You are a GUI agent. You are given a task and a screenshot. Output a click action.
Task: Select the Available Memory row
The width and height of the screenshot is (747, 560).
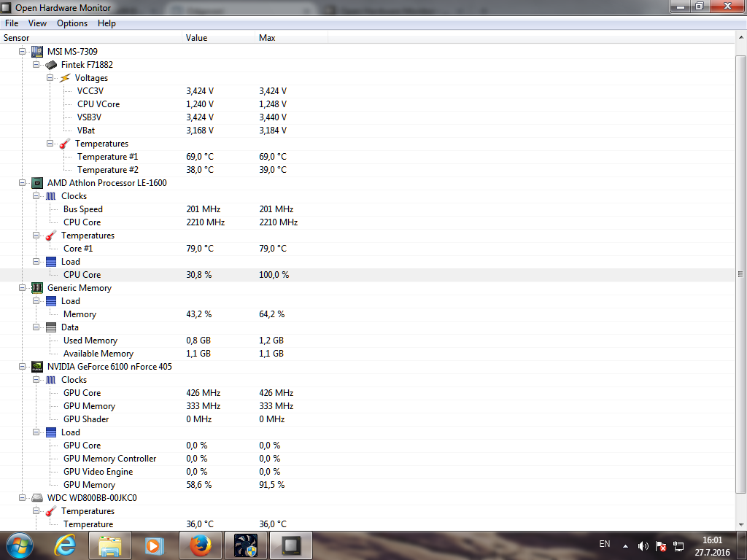367,354
